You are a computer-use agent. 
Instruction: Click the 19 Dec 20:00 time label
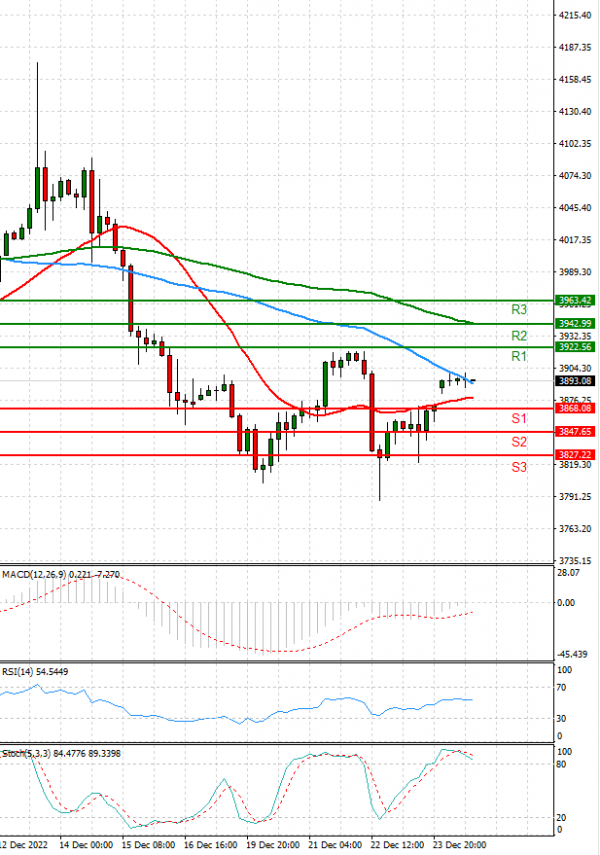273,845
